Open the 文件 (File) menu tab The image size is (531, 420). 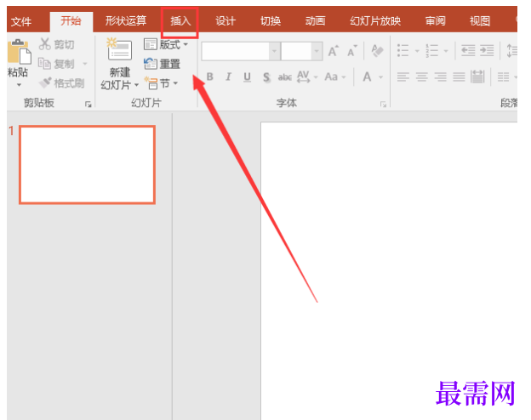21,21
